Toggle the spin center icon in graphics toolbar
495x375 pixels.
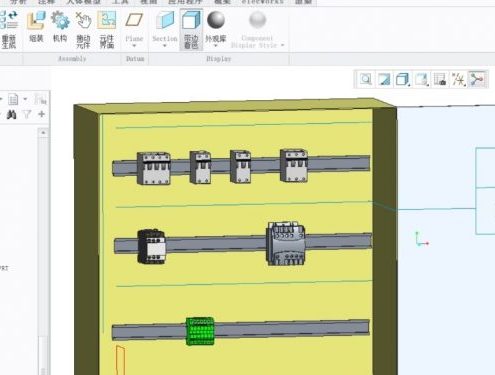tap(477, 79)
